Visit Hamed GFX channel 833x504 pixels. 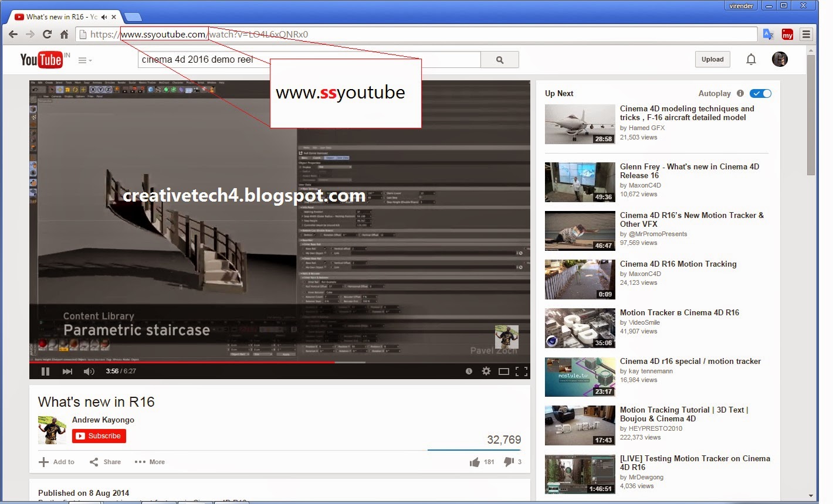646,128
